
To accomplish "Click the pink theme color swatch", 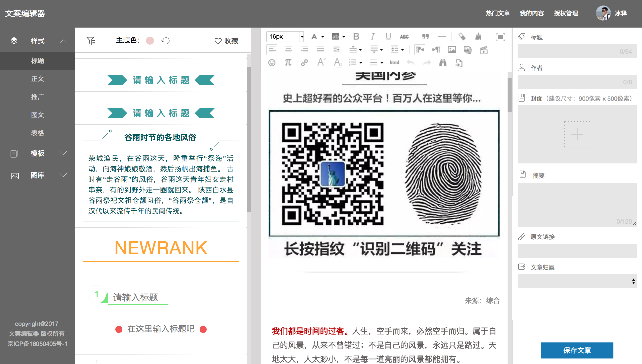I will click(150, 41).
